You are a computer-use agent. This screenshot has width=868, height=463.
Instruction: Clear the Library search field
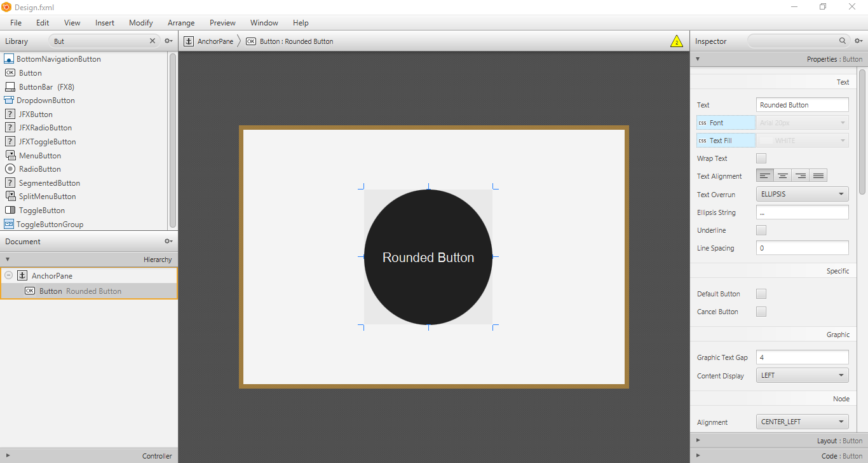click(x=152, y=41)
